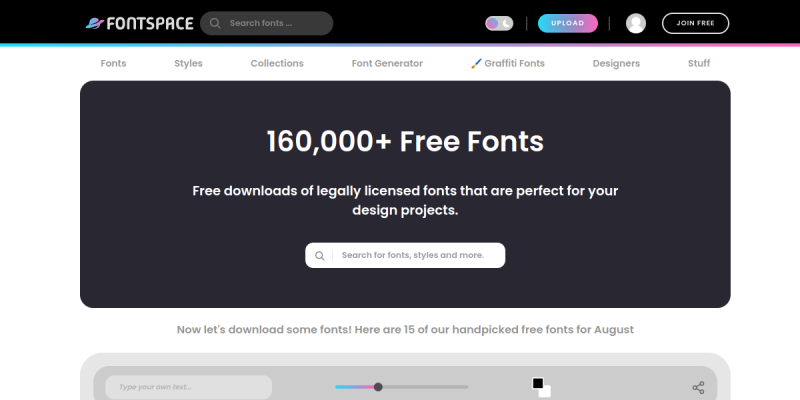The height and width of the screenshot is (400, 800).
Task: Focus the header Search fonts field
Action: [267, 23]
